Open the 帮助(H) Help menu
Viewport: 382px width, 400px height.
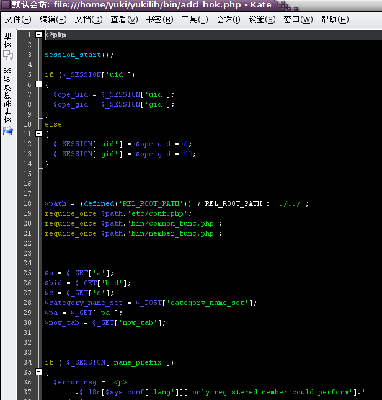click(335, 20)
